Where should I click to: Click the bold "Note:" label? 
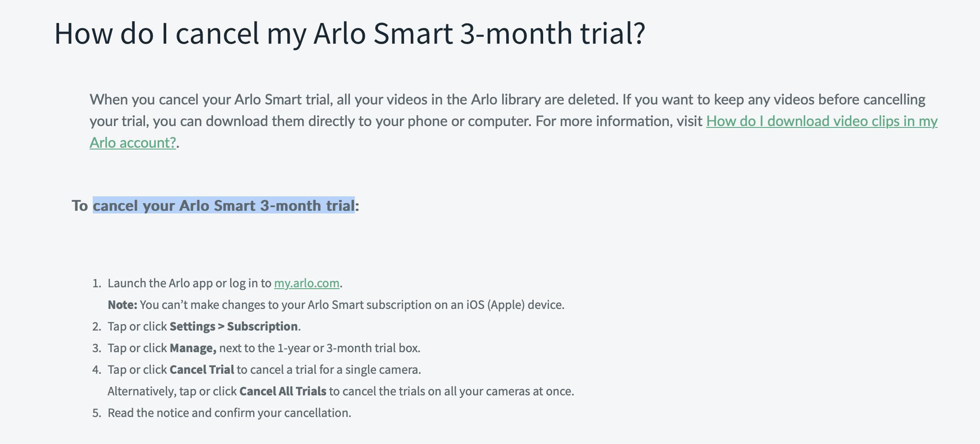tap(122, 305)
